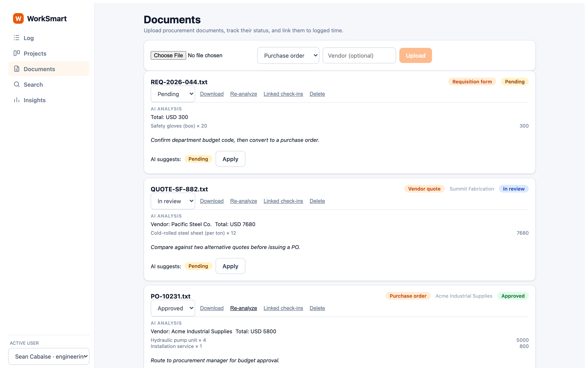The image size is (588, 368).
Task: View linked check-ins for QUOTE-SF-882.txt
Action: (283, 201)
